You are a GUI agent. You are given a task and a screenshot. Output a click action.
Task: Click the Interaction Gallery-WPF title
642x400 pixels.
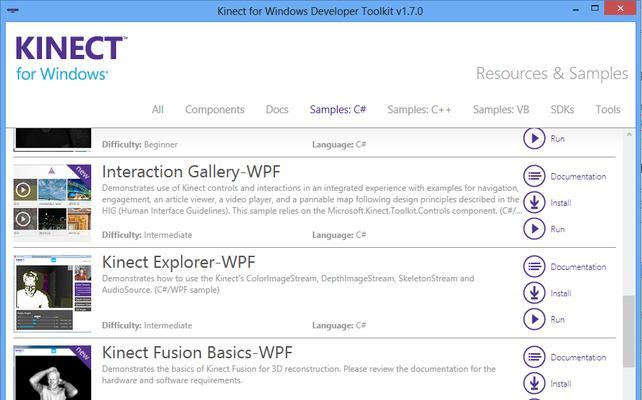click(191, 172)
